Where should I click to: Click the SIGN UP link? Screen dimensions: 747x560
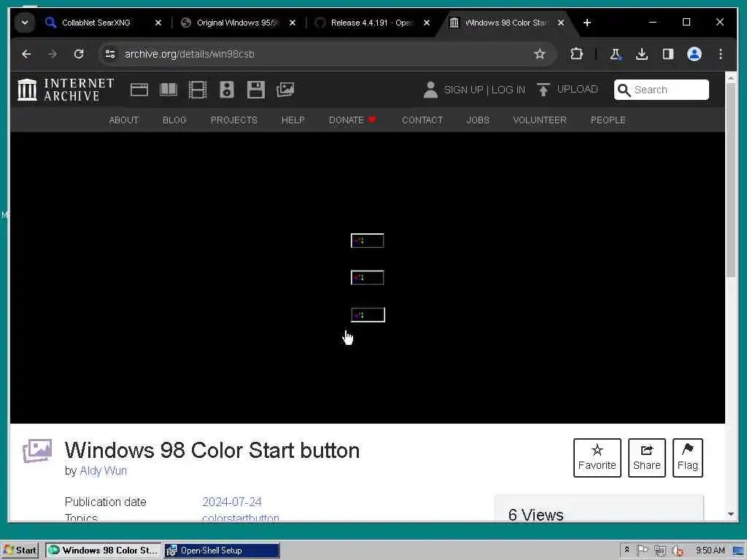[x=463, y=90]
